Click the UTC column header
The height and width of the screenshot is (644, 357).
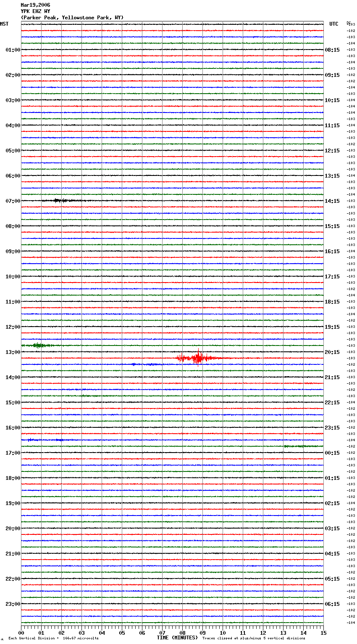[x=334, y=24]
